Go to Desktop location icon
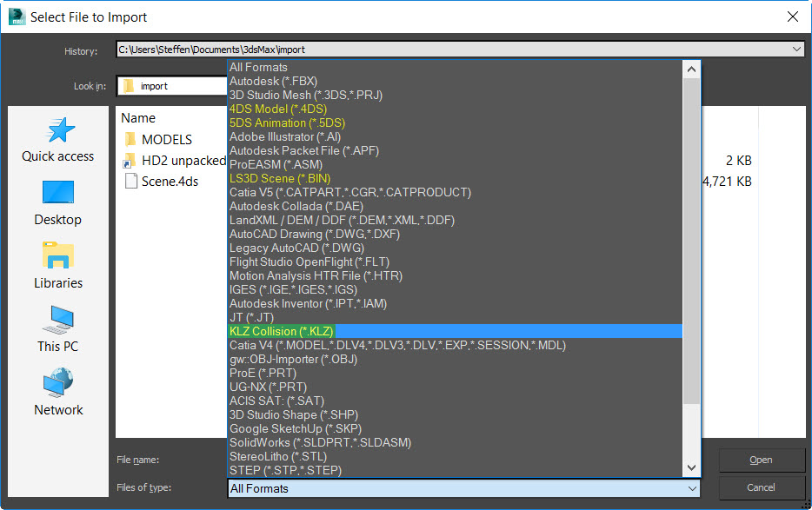This screenshot has width=812, height=510. (x=57, y=202)
